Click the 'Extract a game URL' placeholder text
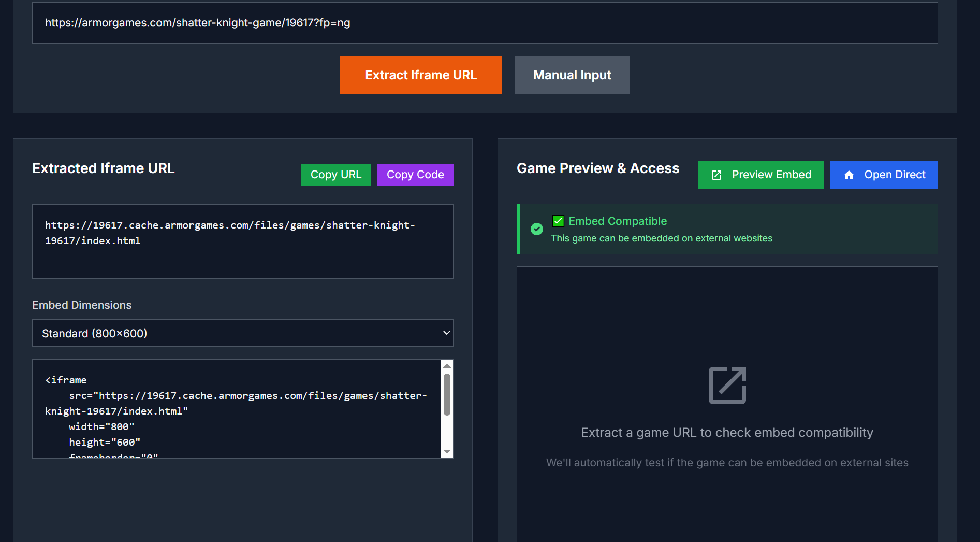 727,433
